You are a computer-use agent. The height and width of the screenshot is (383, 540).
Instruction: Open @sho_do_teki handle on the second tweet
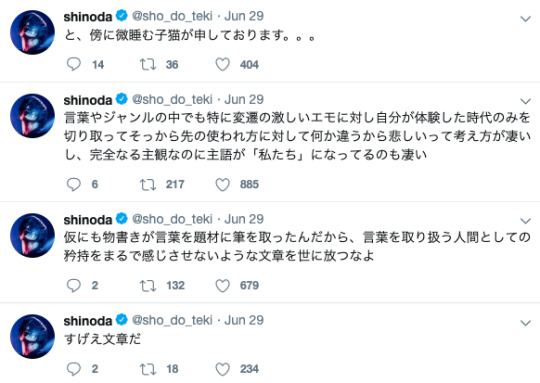click(172, 100)
